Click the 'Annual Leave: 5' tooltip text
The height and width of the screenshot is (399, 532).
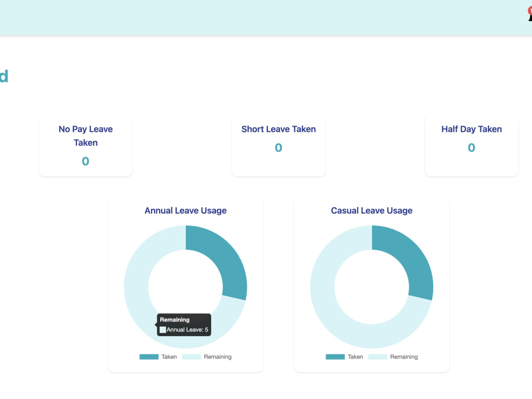[187, 329]
